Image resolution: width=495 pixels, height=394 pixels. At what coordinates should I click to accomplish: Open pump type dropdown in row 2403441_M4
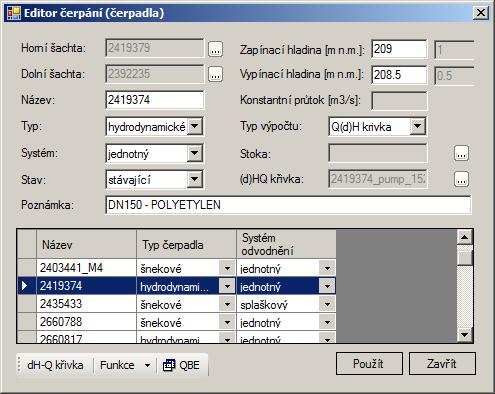pos(227,268)
